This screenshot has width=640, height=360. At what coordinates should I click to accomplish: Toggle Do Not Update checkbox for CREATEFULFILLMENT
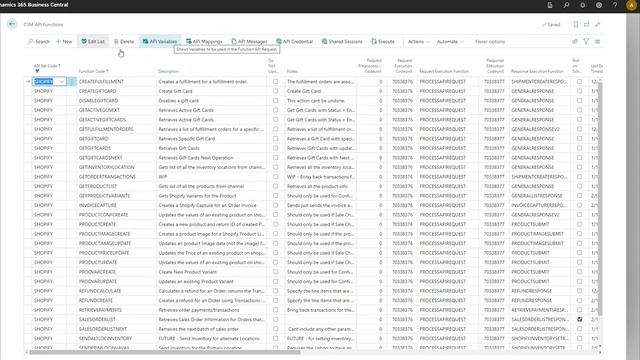click(x=276, y=82)
